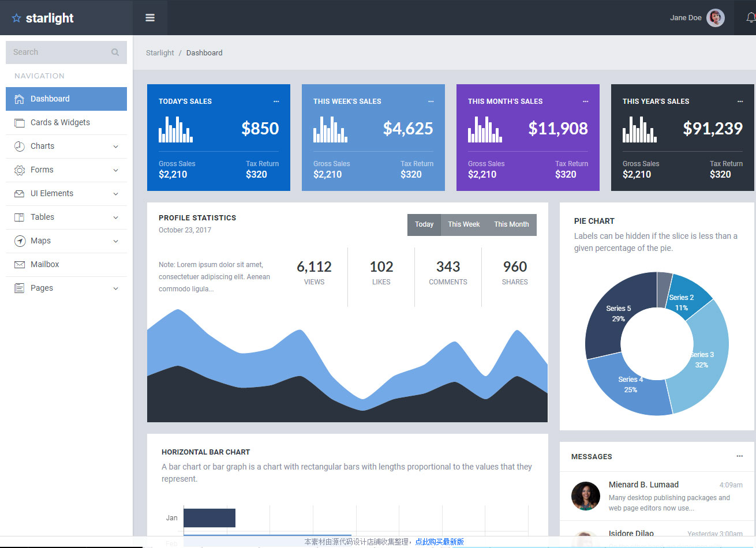Click the hamburger menu icon in header

coord(150,18)
